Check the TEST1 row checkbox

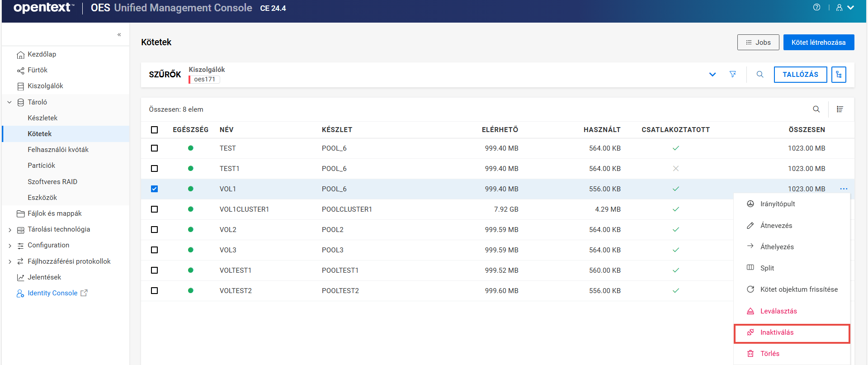pyautogui.click(x=155, y=169)
